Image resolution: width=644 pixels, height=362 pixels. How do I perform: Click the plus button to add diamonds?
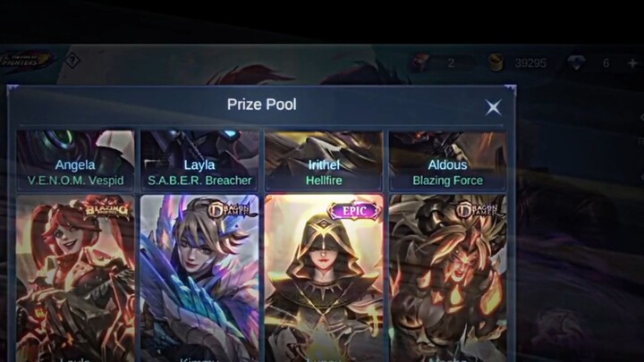pos(632,63)
